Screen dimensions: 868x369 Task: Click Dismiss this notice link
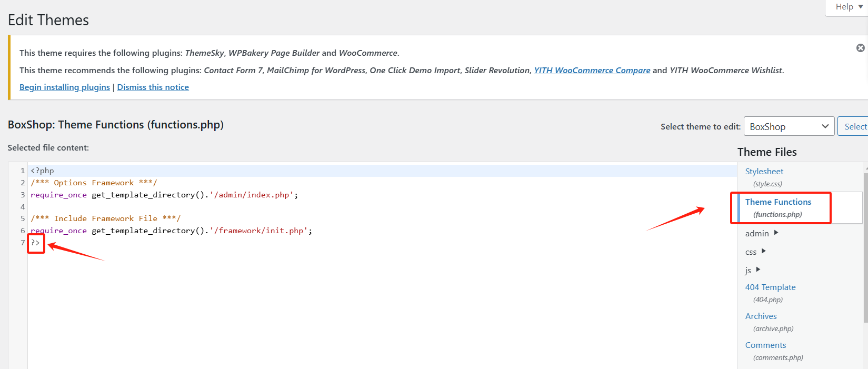tap(153, 87)
